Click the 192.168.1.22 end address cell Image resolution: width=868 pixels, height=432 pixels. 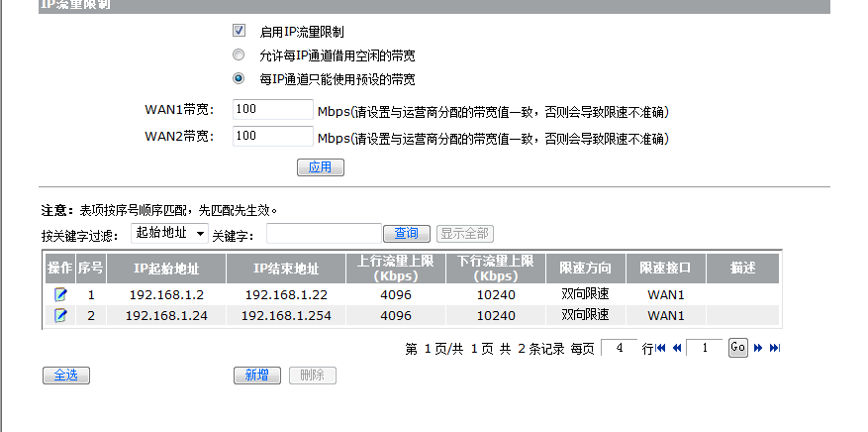pos(286,295)
